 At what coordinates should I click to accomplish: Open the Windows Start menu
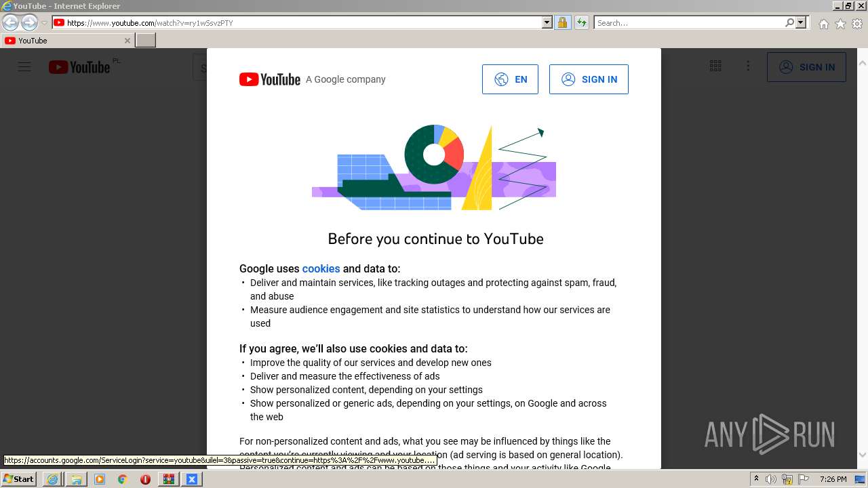pos(19,479)
